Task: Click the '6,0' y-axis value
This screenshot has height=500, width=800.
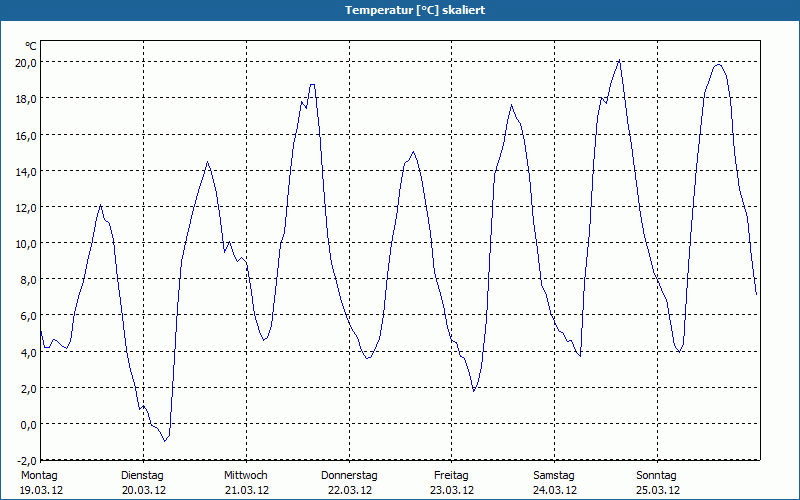Action: (29, 316)
